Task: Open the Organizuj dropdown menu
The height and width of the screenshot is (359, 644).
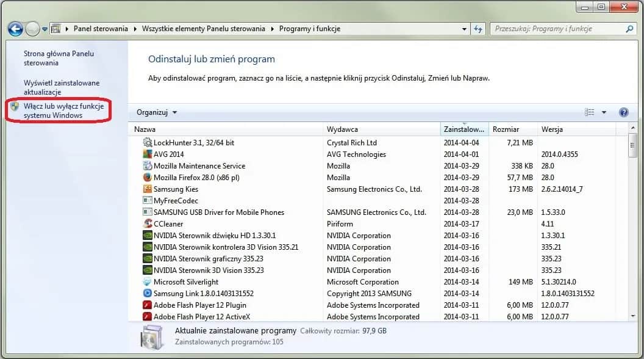Action: [154, 112]
